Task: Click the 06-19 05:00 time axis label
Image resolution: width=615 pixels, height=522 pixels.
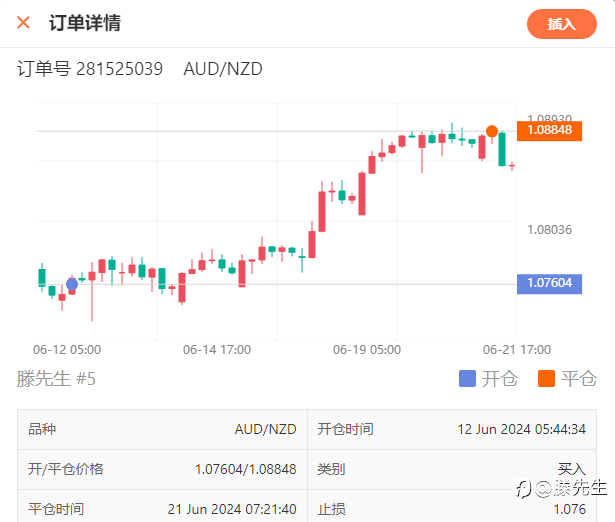Action: (x=367, y=349)
